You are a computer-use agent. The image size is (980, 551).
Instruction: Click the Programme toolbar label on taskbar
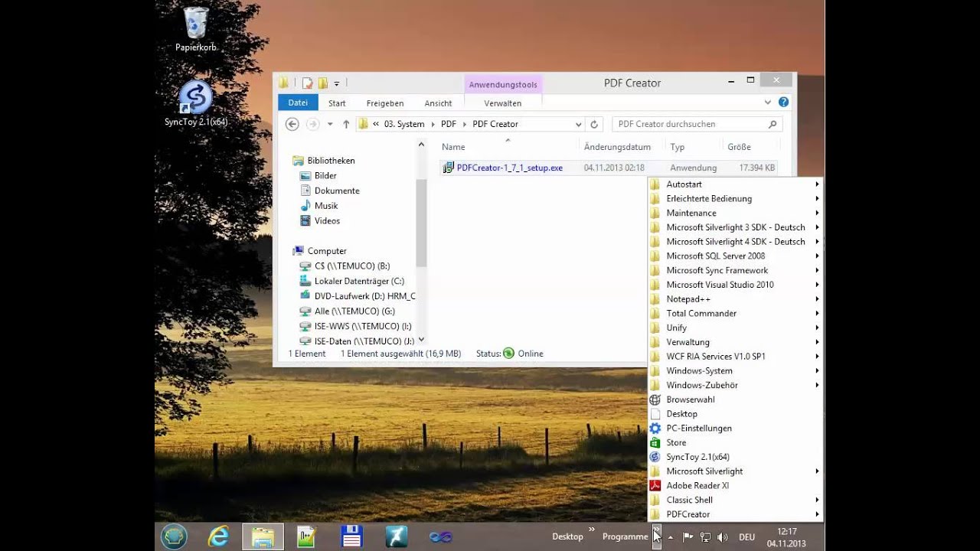click(625, 536)
